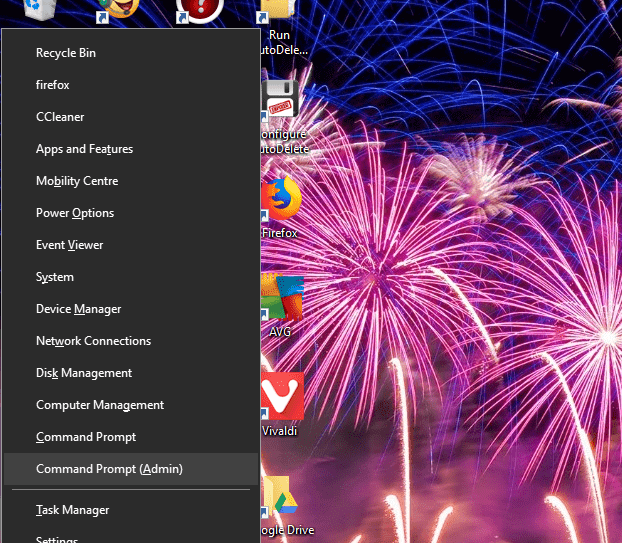Viewport: 622px width, 543px height.
Task: Open Device Manager
Action: 131,309
